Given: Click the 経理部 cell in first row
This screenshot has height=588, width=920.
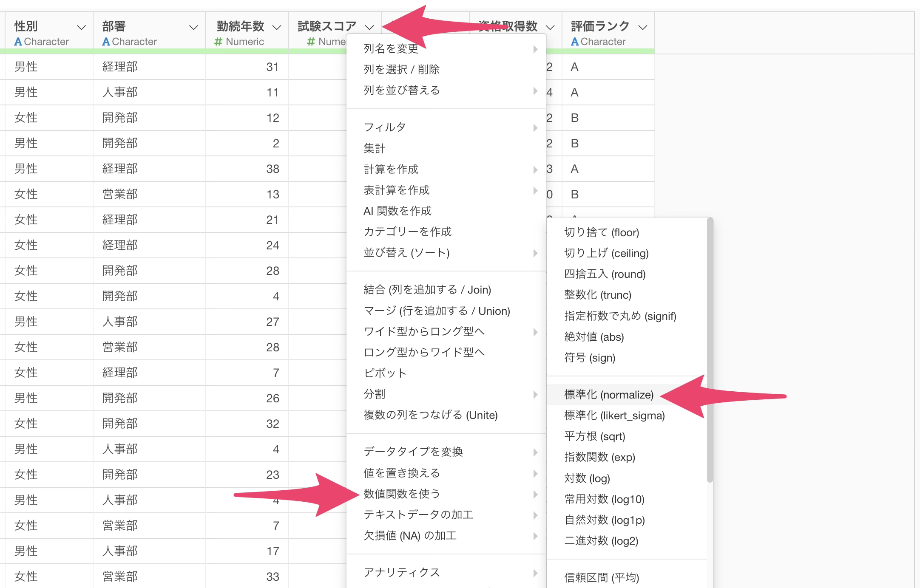Looking at the screenshot, I should click(x=120, y=67).
